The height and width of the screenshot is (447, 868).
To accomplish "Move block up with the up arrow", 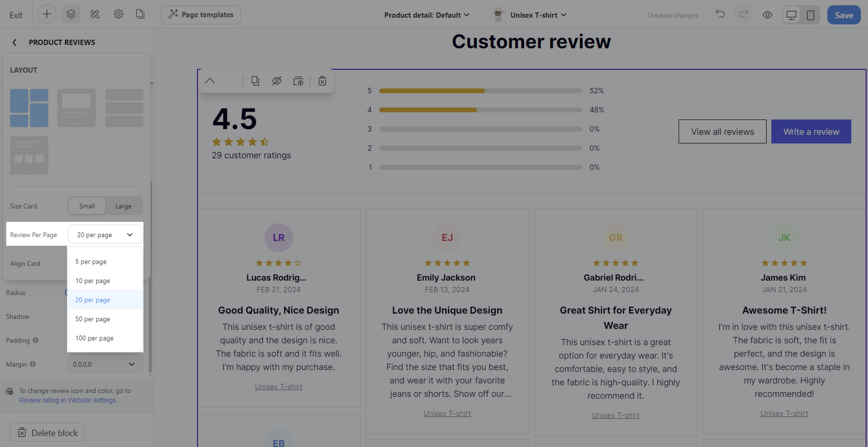I will point(210,81).
